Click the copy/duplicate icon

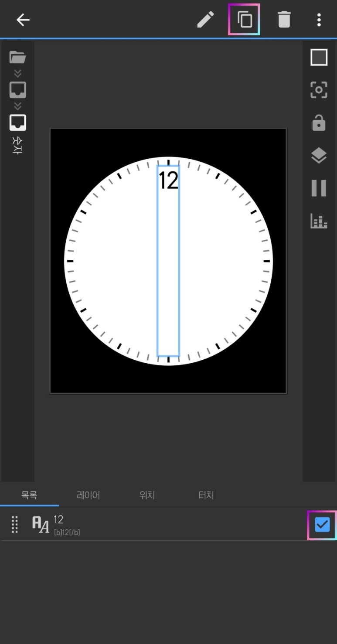[244, 20]
